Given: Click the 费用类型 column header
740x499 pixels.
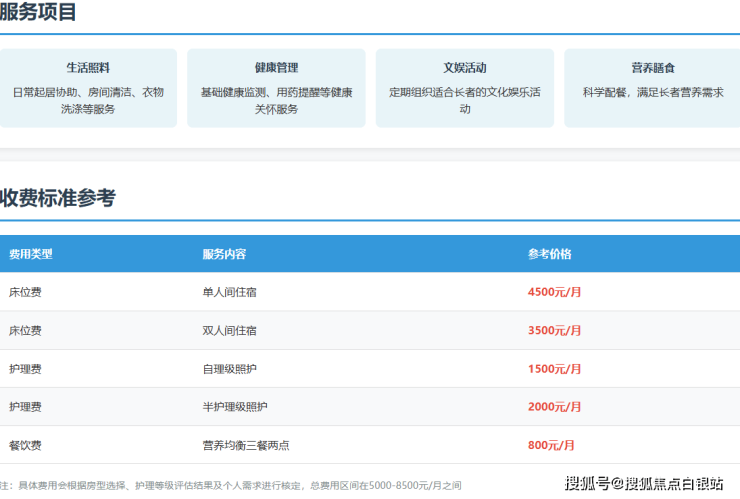Looking at the screenshot, I should [x=31, y=254].
